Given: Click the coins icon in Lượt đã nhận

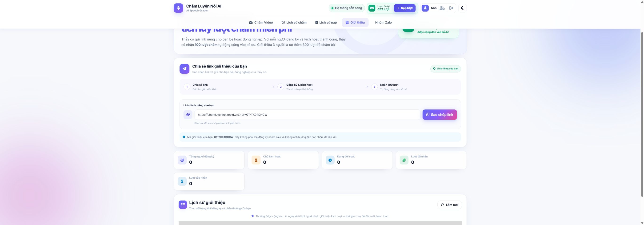Looking at the screenshot, I should point(404,160).
